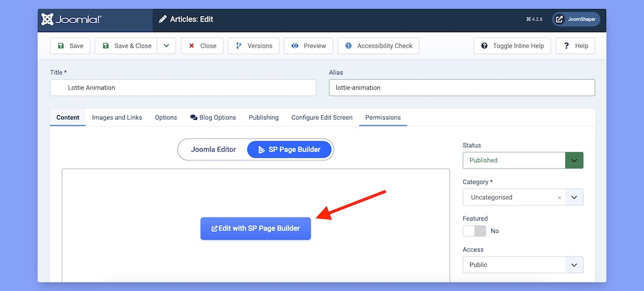Click the Joomla 4.2.6 version indicator

[535, 19]
